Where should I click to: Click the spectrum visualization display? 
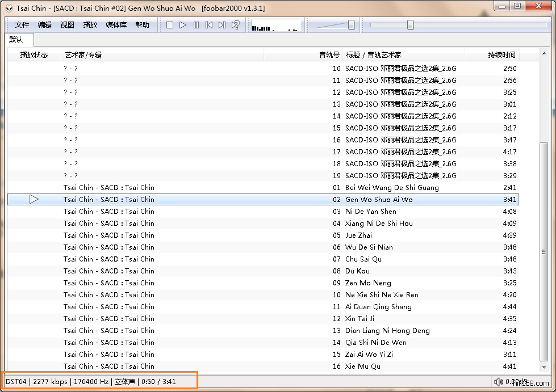[x=275, y=26]
